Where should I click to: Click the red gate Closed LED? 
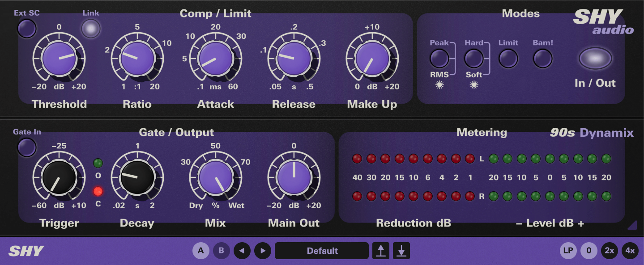[98, 191]
